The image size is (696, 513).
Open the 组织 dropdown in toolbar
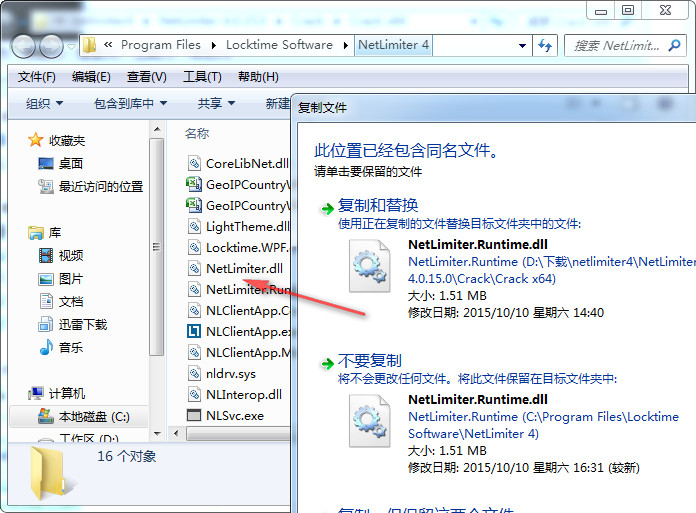click(x=44, y=104)
